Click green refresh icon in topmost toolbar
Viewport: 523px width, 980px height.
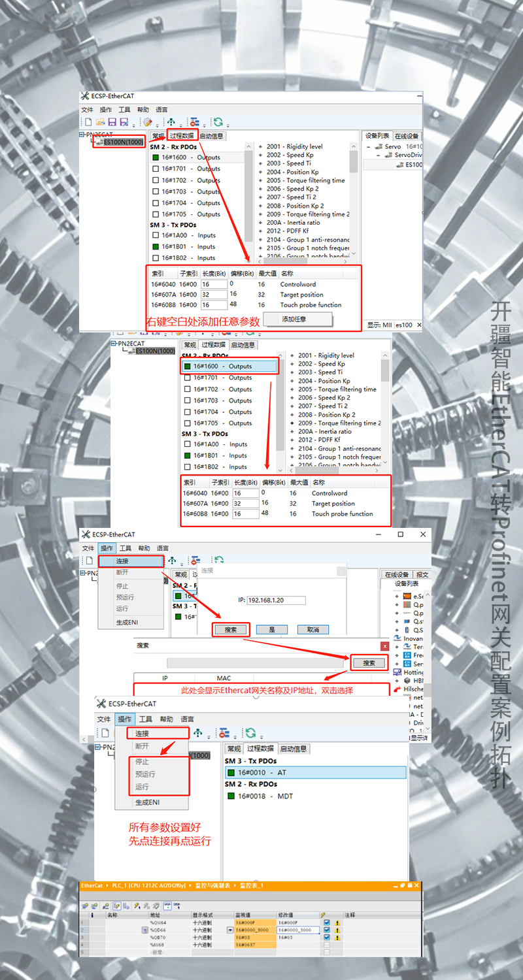(x=218, y=122)
